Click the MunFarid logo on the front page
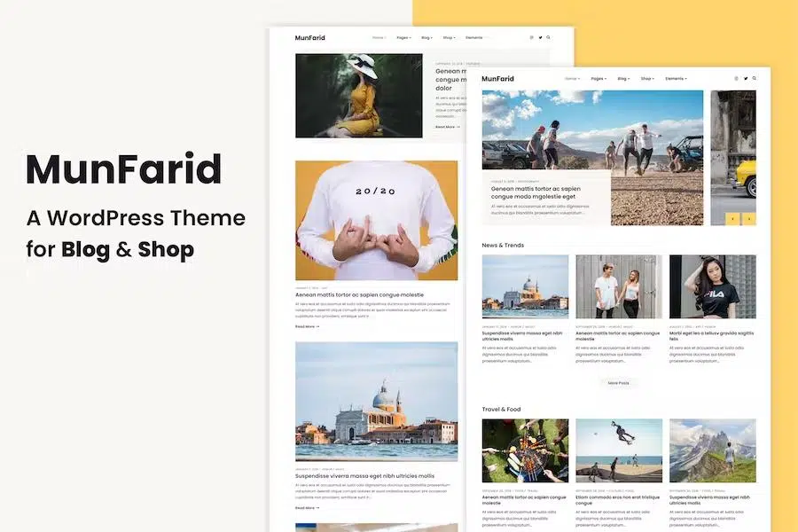 (x=497, y=79)
